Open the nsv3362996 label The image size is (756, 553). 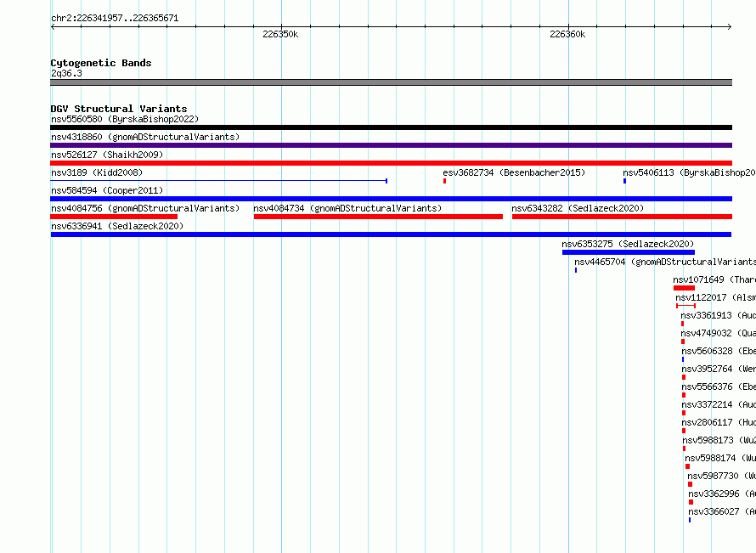(x=722, y=494)
